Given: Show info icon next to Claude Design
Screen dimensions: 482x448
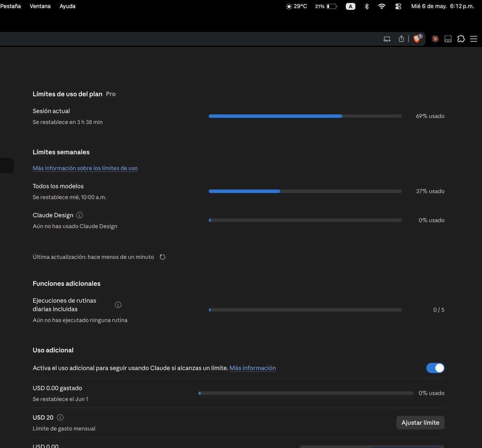Looking at the screenshot, I should [80, 215].
